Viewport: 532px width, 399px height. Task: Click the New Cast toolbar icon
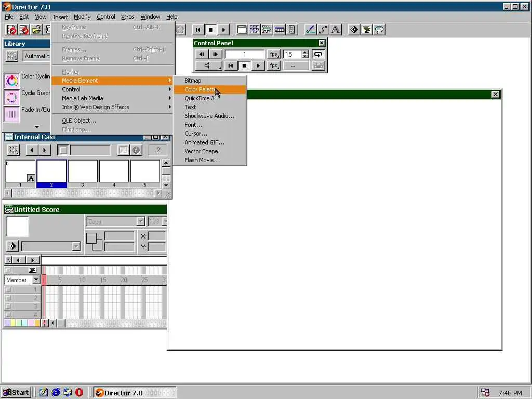[x=24, y=30]
